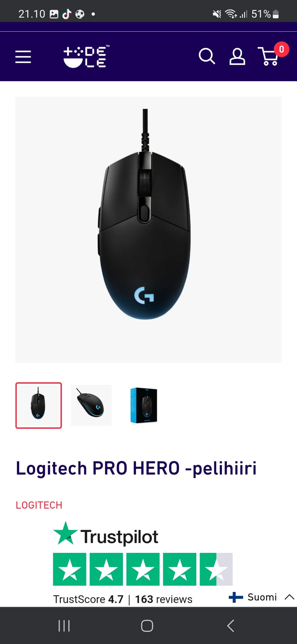Open the LOGITECH brand link
Screen dimensions: 297x644
point(39,505)
